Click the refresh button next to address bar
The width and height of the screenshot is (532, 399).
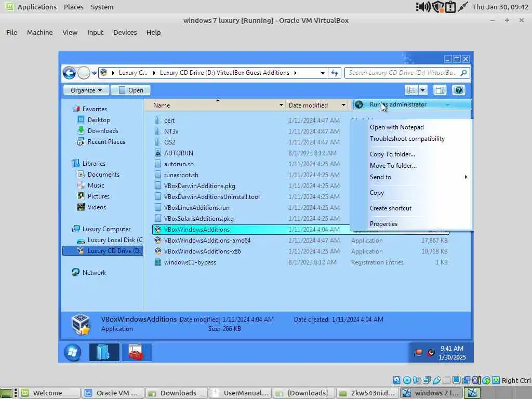(335, 73)
